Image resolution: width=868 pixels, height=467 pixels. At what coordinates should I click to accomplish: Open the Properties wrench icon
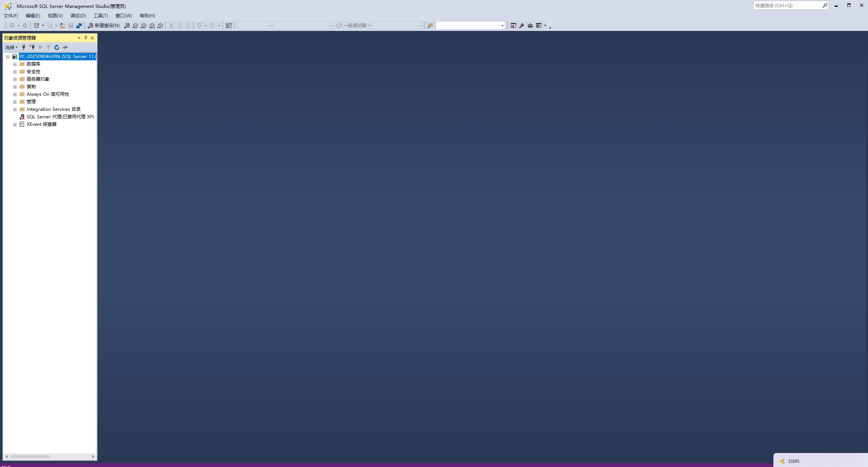(522, 26)
